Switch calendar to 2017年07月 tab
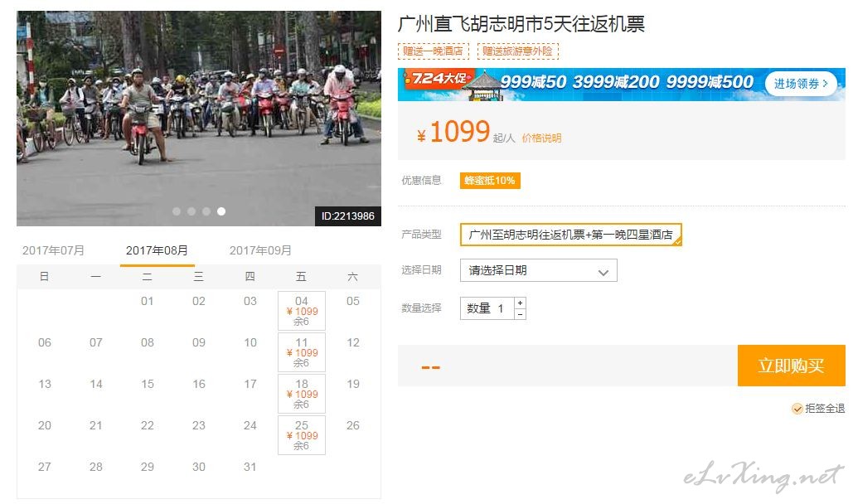This screenshot has height=504, width=853. pyautogui.click(x=53, y=250)
